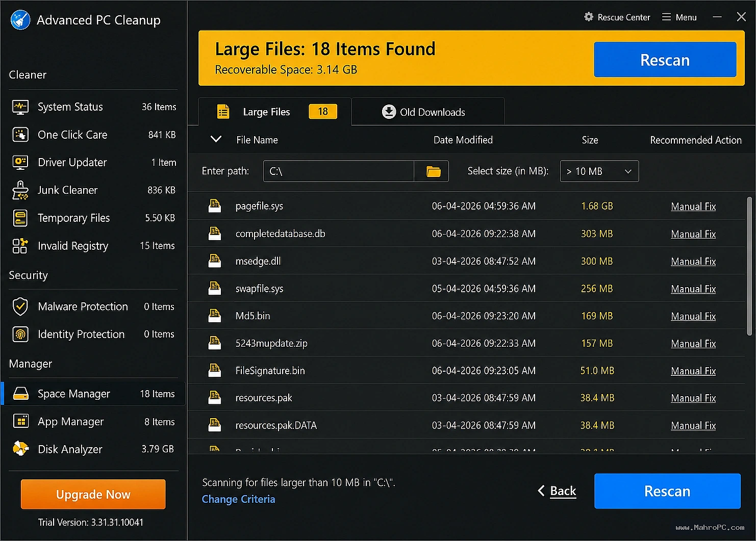Click file icon beside Md5.bin

(x=215, y=316)
